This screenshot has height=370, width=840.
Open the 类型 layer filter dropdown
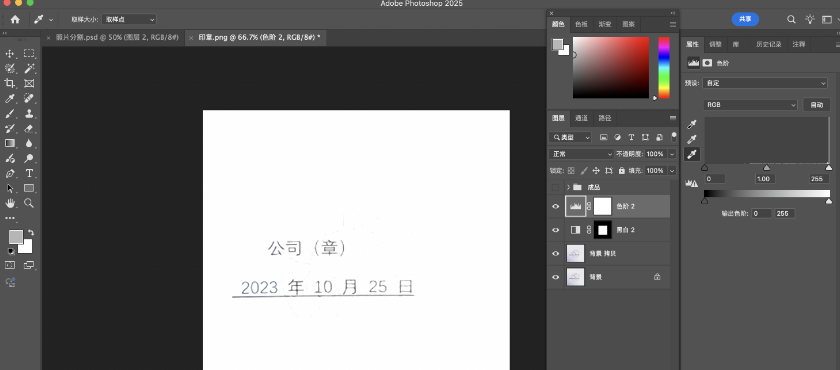tap(571, 138)
